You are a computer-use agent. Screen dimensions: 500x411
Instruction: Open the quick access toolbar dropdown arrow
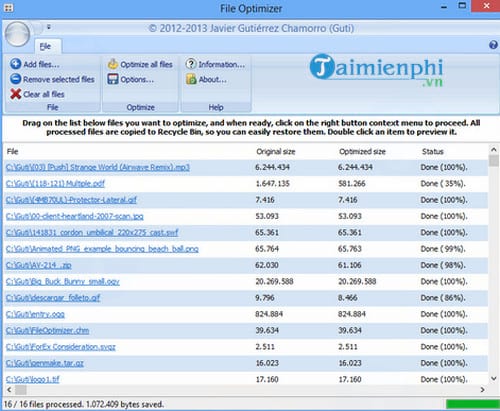click(49, 27)
